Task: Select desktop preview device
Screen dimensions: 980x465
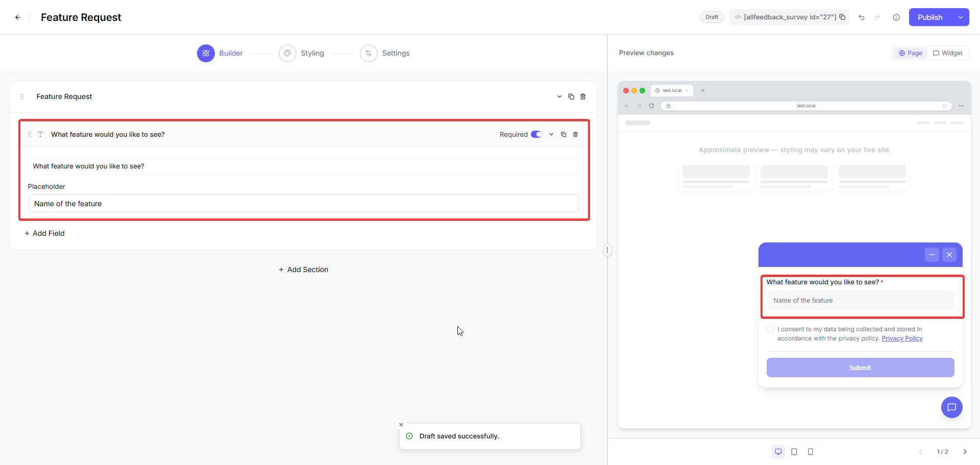Action: [778, 452]
